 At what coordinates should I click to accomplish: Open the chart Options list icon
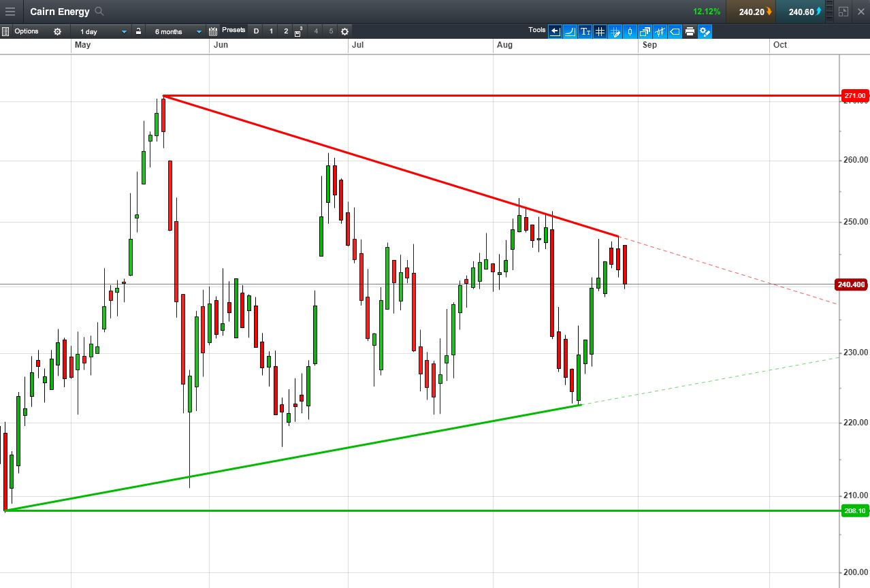pyautogui.click(x=5, y=31)
